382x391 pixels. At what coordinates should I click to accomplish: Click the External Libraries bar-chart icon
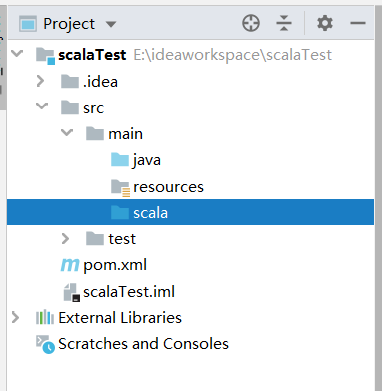45,317
